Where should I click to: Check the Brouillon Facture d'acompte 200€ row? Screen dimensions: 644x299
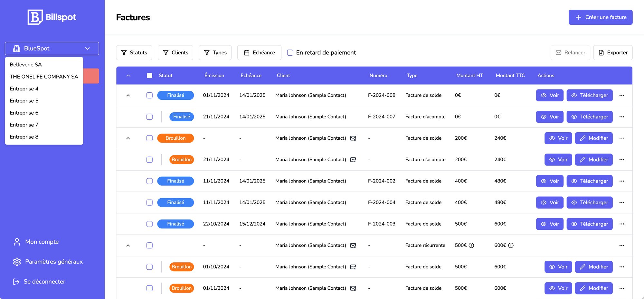149,160
